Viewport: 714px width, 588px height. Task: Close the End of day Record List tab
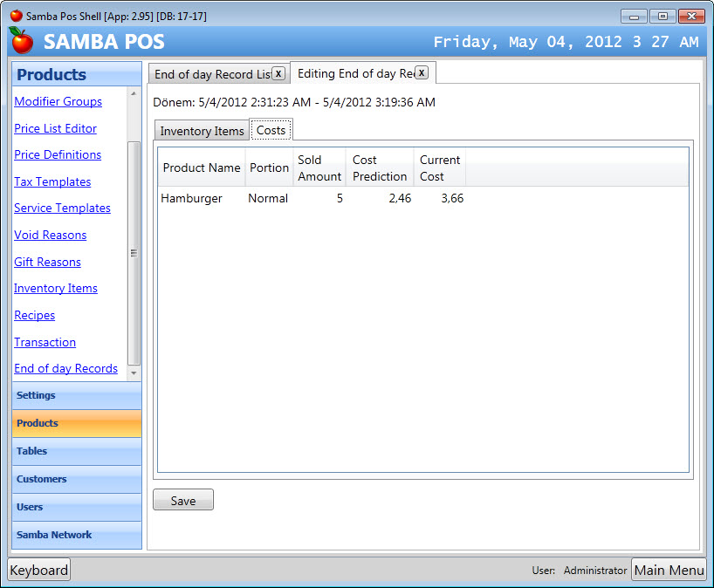pyautogui.click(x=278, y=73)
